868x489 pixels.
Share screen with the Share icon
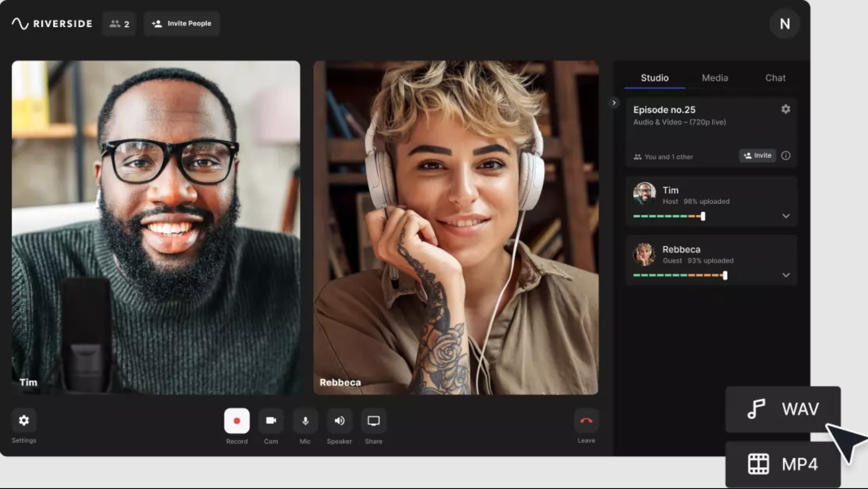tap(373, 421)
